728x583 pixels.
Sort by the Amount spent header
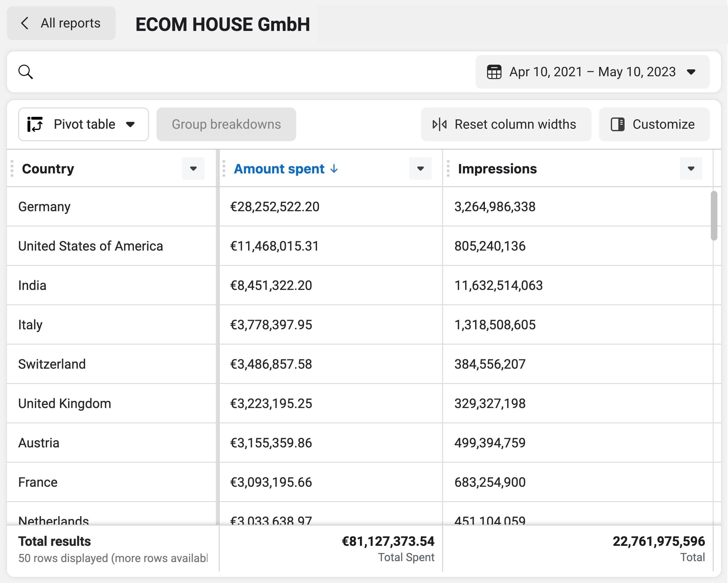coord(279,168)
